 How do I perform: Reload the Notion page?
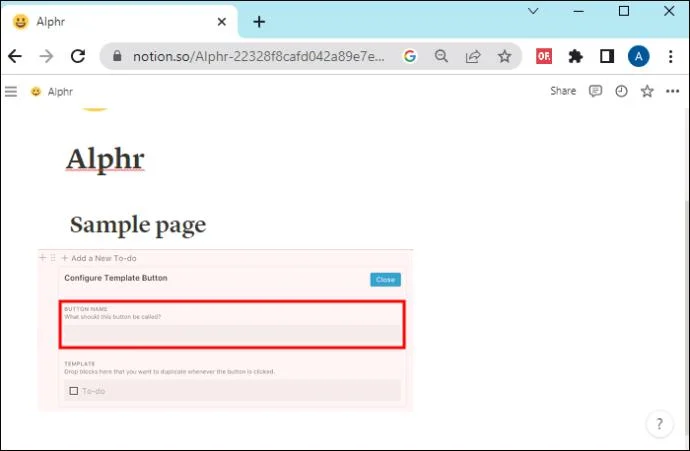click(x=78, y=56)
